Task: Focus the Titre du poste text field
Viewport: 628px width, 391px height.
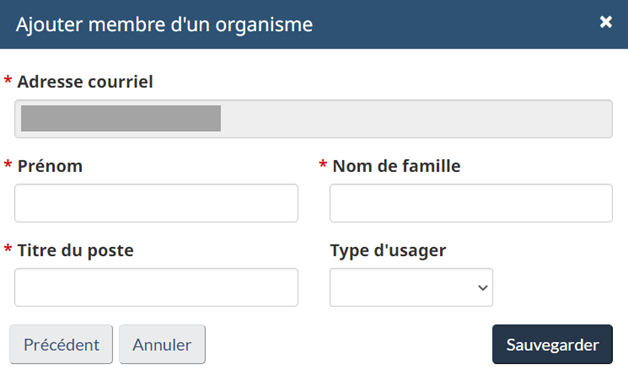Action: [x=156, y=288]
